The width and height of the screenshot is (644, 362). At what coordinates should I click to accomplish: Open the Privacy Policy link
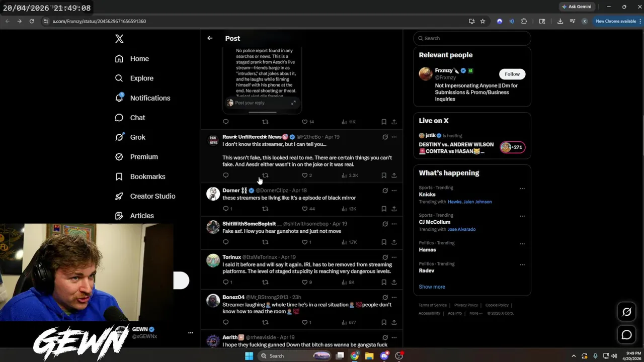[x=466, y=305]
